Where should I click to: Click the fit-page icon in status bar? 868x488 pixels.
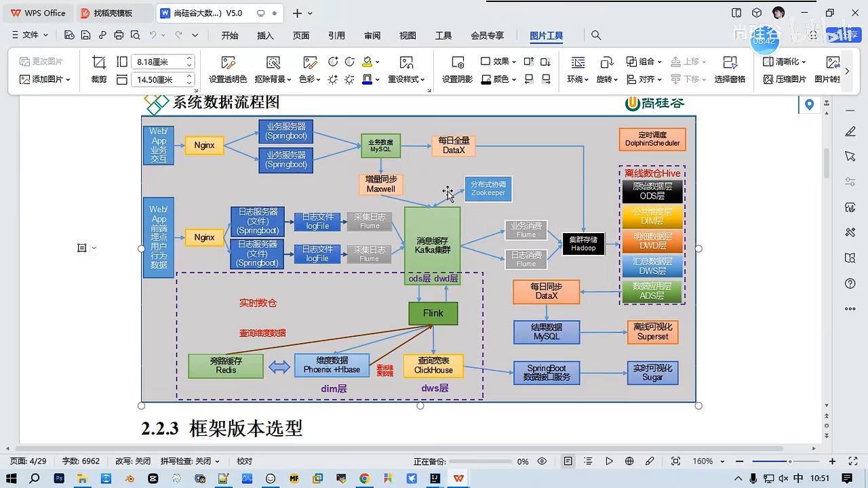tap(675, 461)
